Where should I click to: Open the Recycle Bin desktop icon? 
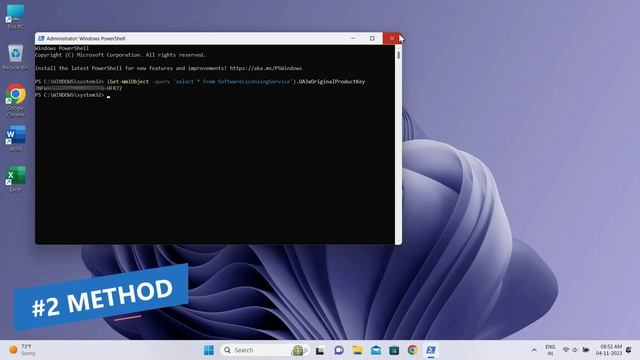16,57
